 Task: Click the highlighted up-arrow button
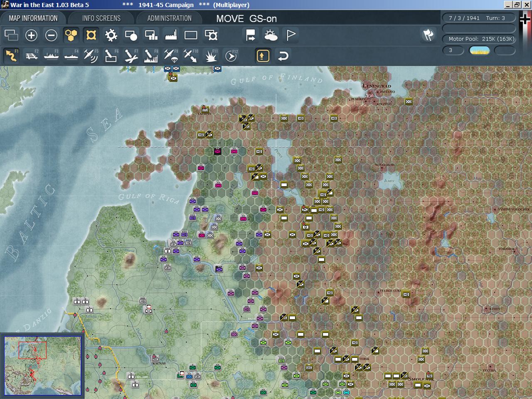coord(263,56)
